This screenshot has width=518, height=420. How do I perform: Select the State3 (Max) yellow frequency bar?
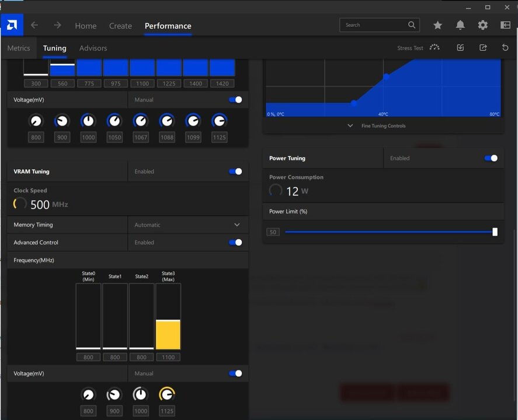click(x=168, y=334)
